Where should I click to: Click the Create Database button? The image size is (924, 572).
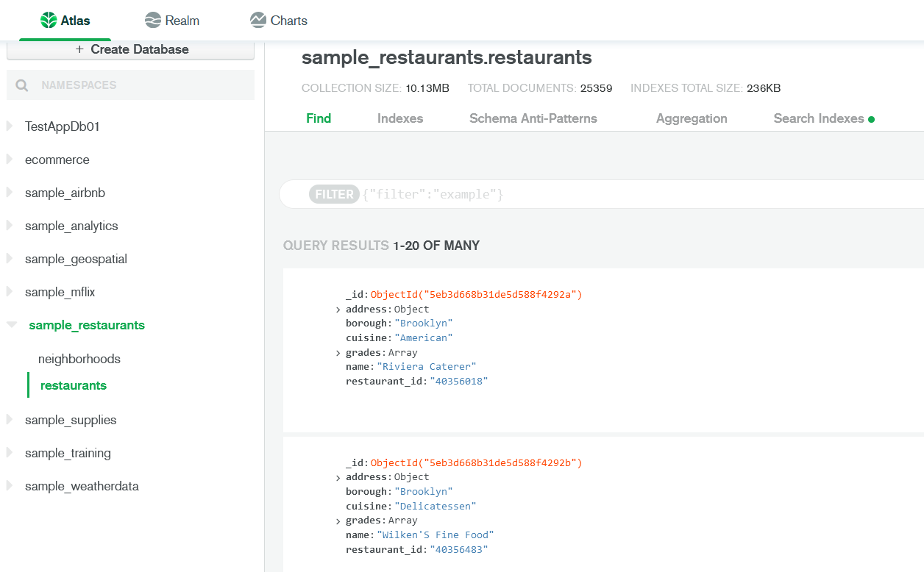pyautogui.click(x=131, y=49)
